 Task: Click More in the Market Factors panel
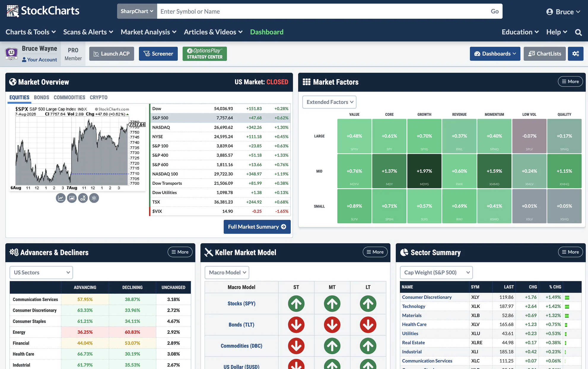click(x=570, y=82)
